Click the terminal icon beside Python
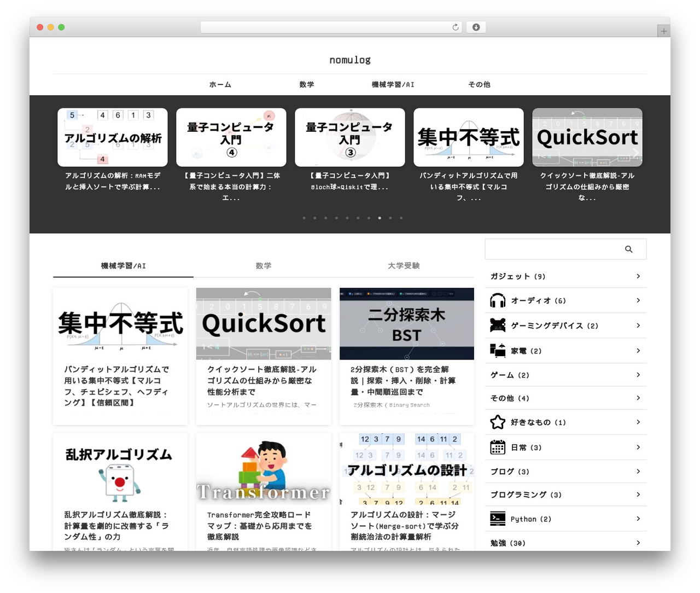Viewport: 700px width, 593px height. (x=498, y=519)
